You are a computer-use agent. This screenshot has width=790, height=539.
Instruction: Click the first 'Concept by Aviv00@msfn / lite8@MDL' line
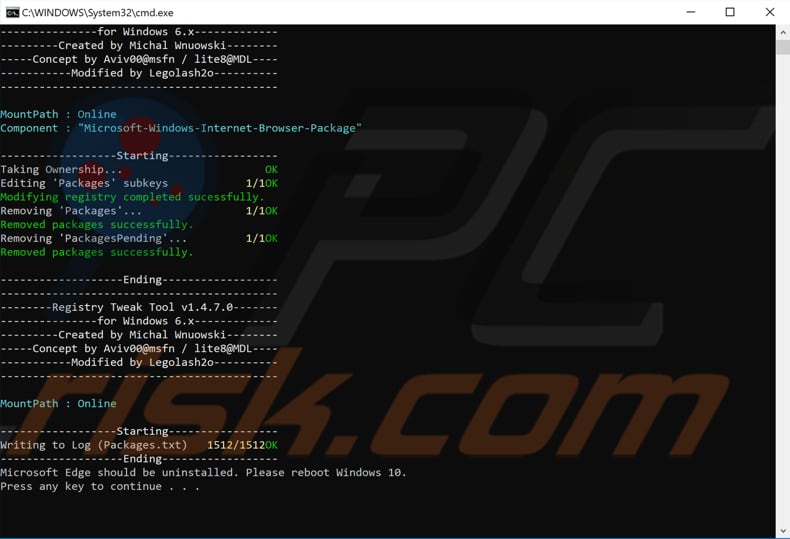tap(139, 59)
